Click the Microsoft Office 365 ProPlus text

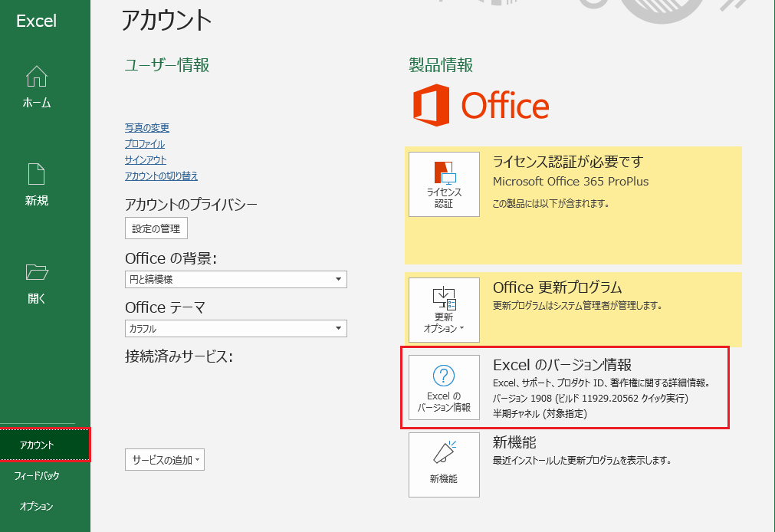pos(570,182)
